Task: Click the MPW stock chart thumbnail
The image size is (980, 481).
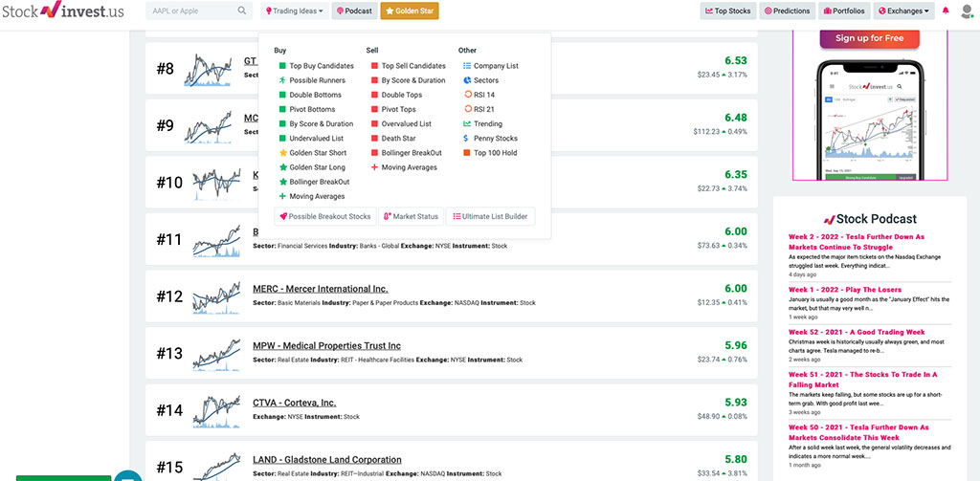Action: (x=215, y=355)
